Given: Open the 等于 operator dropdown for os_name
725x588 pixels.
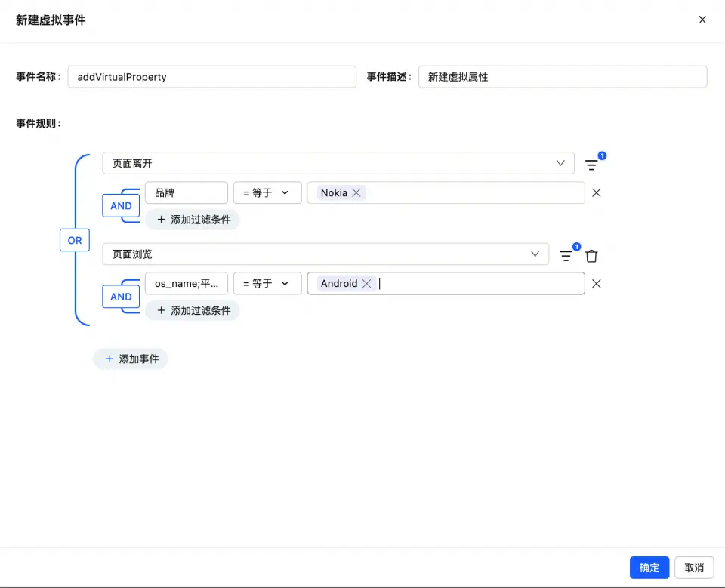Looking at the screenshot, I should 267,284.
